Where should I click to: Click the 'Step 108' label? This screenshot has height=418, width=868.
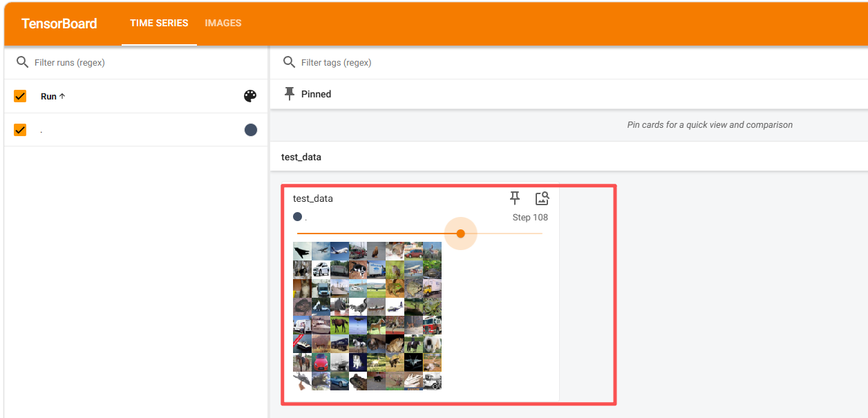click(x=530, y=217)
